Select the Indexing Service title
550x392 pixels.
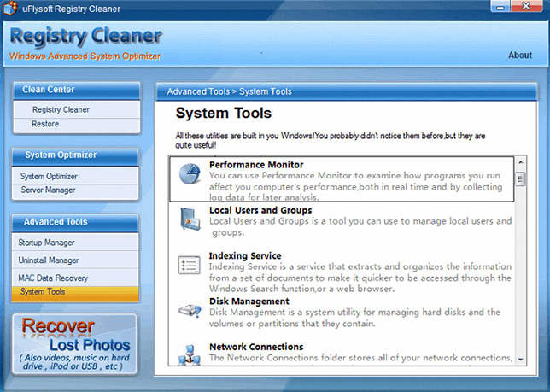[245, 256]
